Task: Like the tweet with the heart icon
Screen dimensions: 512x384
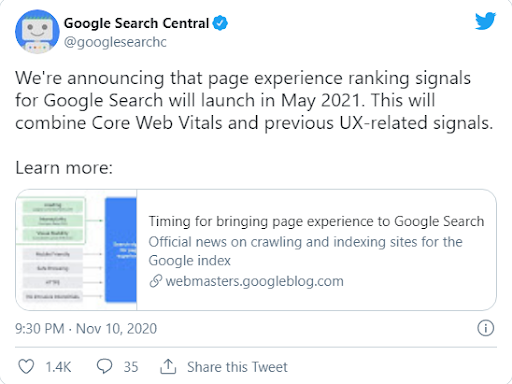Action: pos(26,367)
